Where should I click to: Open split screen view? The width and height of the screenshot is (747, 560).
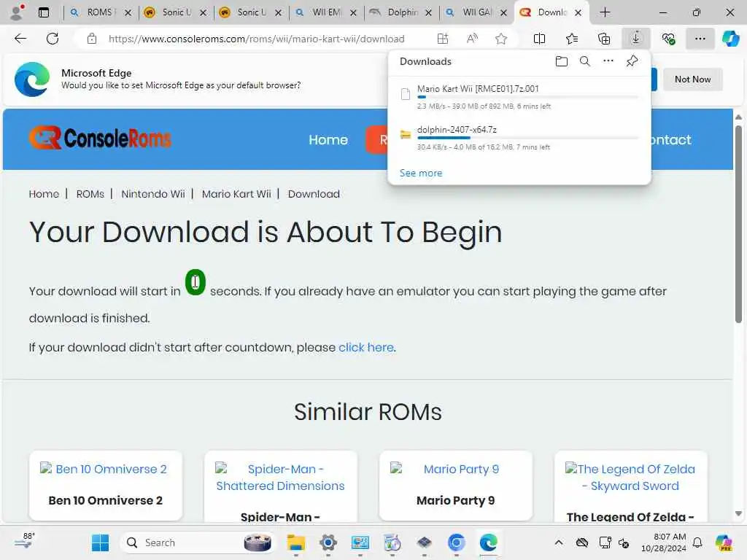point(539,39)
